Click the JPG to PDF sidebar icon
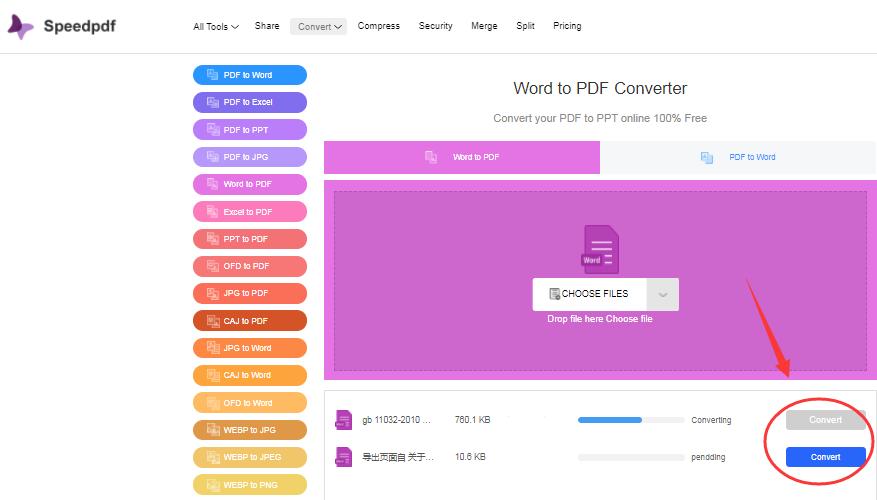The width and height of the screenshot is (877, 500). 213,293
